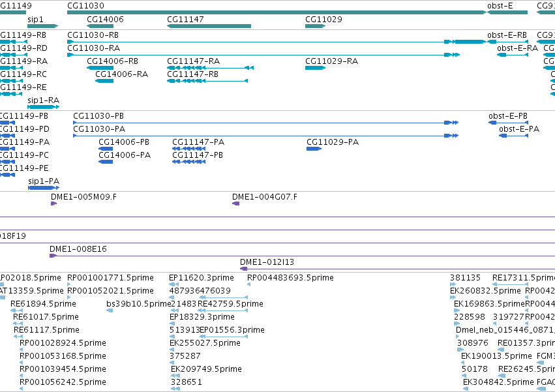Click the sip1-PA CDS glyph
Viewport: 555px width, 392px height.
(44, 188)
